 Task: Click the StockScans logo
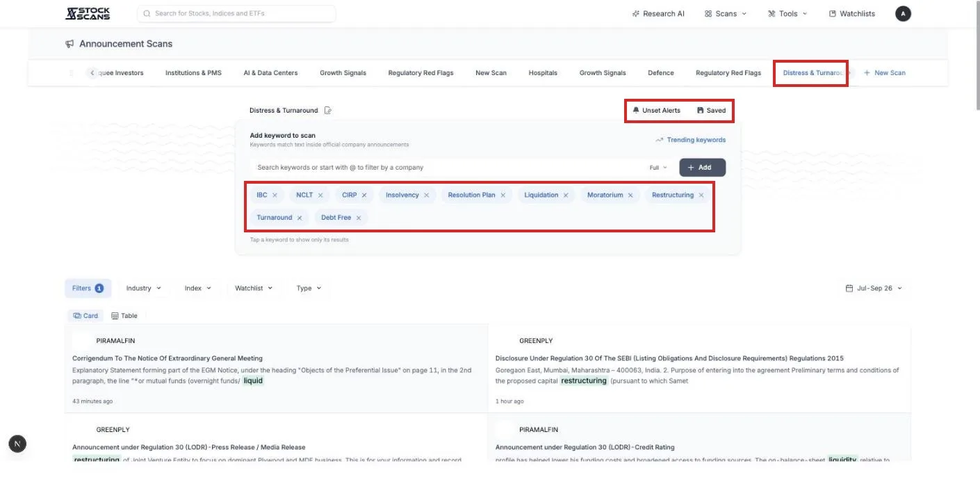tap(88, 13)
